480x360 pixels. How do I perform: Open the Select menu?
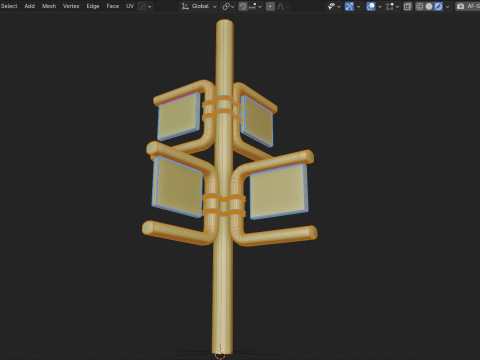9,6
